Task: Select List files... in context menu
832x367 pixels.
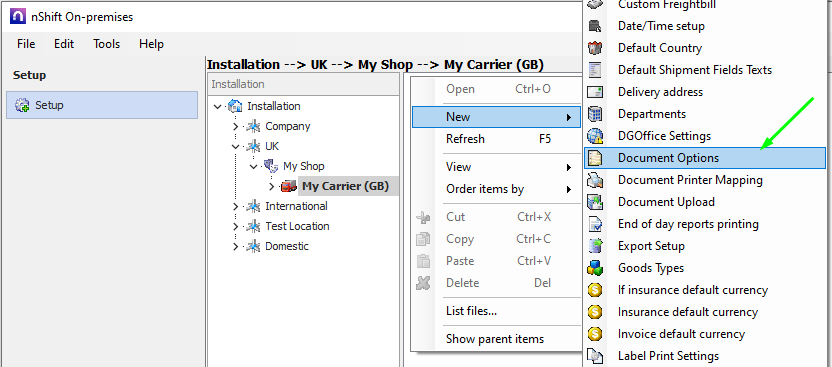Action: coord(496,311)
